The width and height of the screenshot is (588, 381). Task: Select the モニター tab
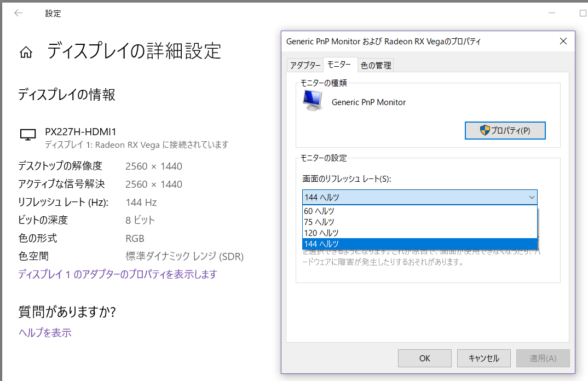[x=339, y=65]
